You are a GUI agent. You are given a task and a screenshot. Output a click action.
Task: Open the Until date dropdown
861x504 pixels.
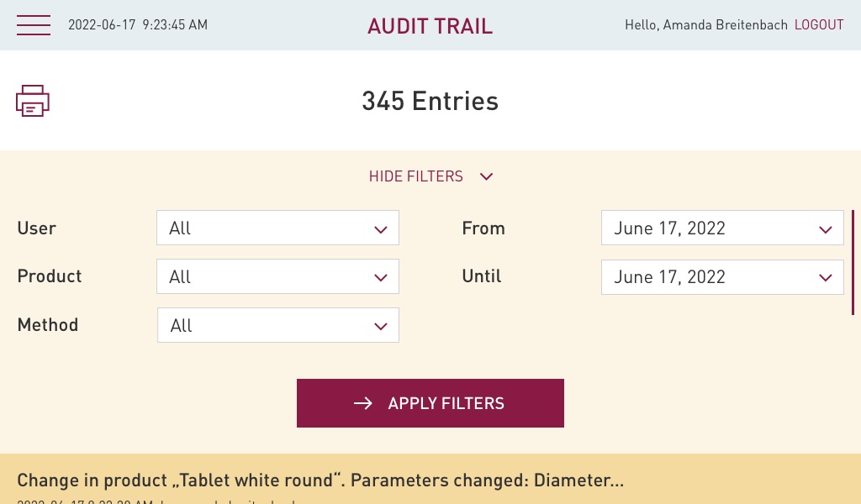[x=722, y=277]
